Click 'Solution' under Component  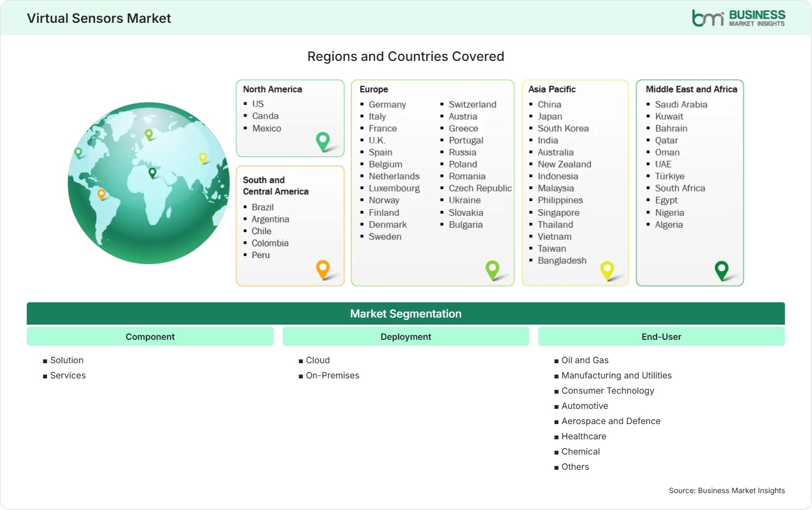pyautogui.click(x=67, y=360)
